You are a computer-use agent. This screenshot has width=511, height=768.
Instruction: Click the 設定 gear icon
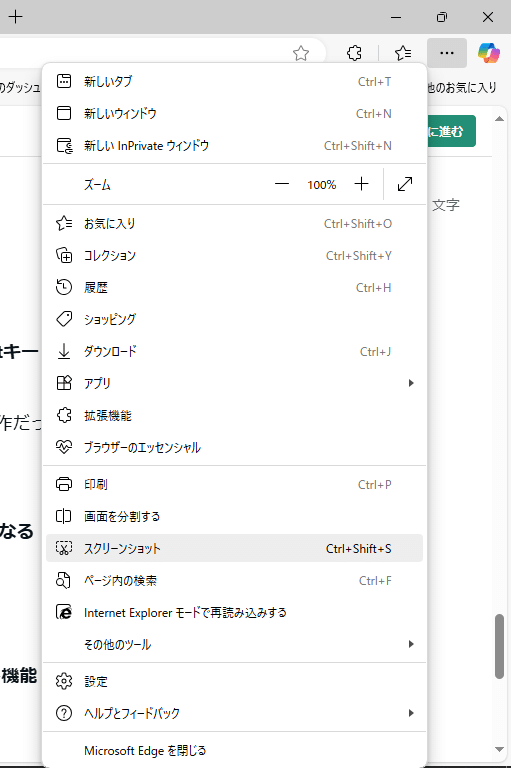click(x=64, y=681)
